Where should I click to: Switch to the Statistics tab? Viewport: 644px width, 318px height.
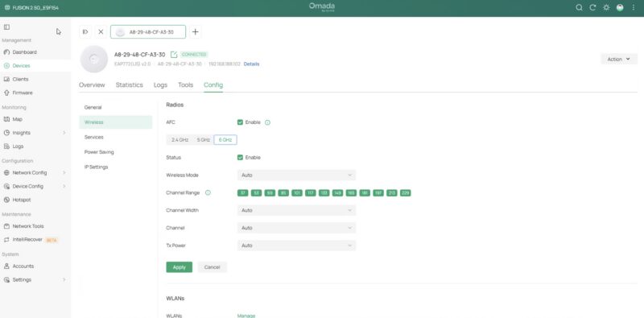(130, 85)
